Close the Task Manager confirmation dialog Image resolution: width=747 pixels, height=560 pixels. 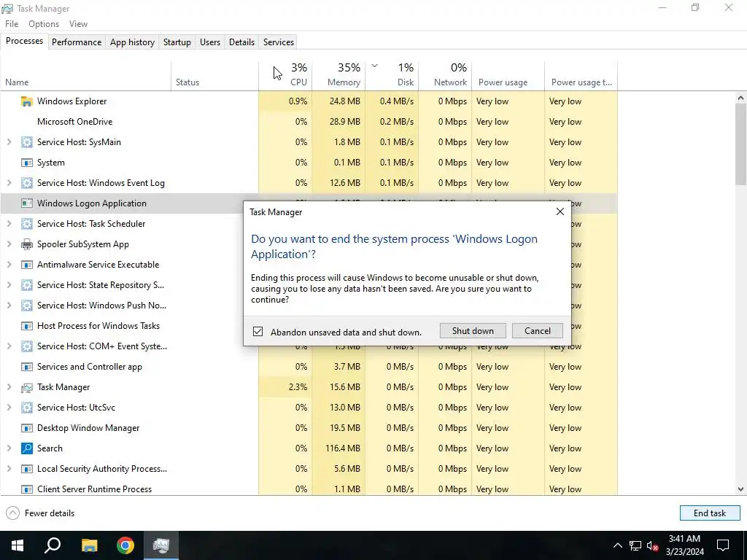pyautogui.click(x=560, y=211)
